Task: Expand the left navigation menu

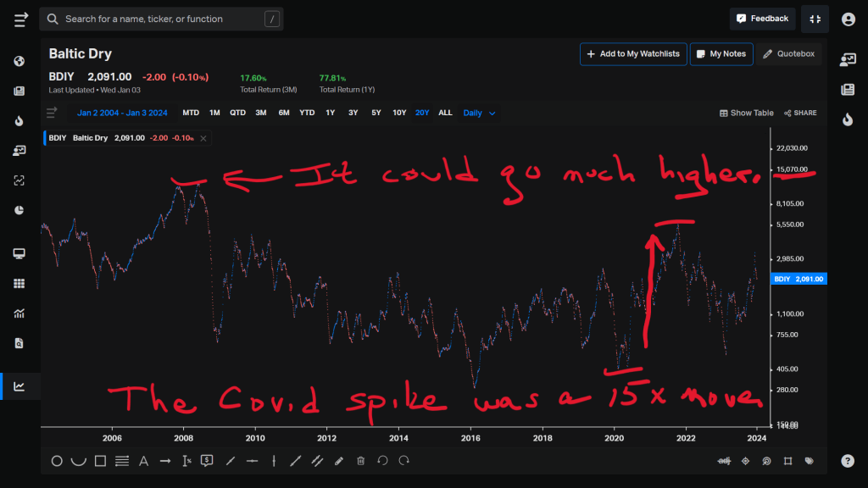Action: [x=20, y=19]
